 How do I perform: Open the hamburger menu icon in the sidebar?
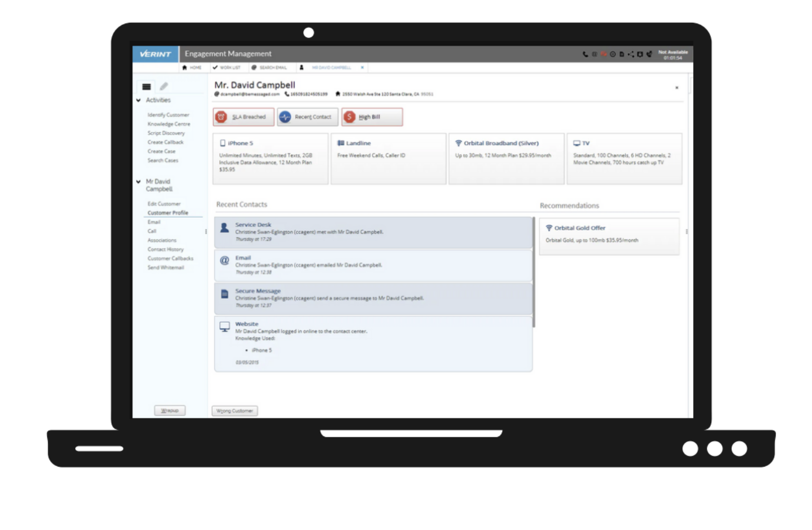point(146,87)
